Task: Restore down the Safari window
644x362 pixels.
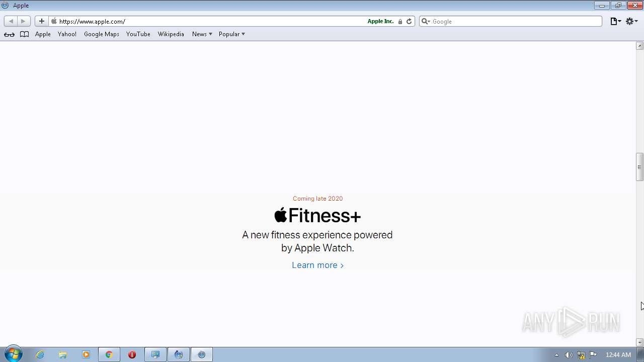Action: click(618, 6)
